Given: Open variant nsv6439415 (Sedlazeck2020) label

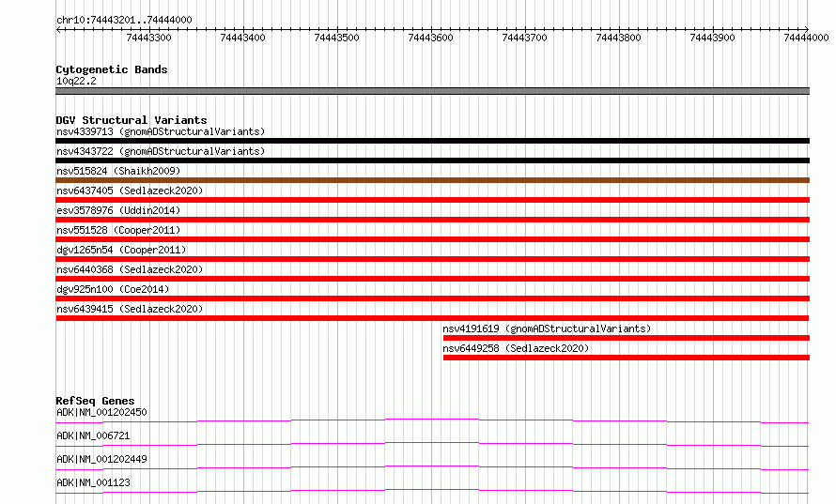Looking at the screenshot, I should (130, 309).
